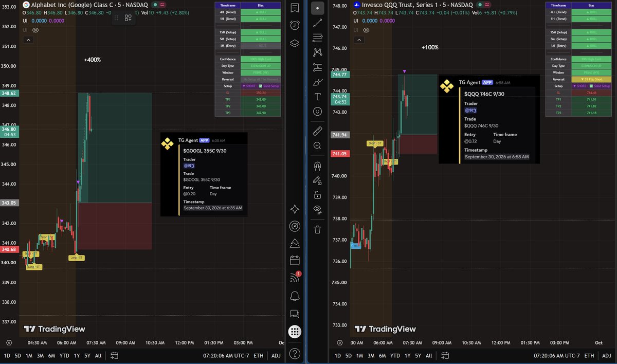The image size is (617, 364).
Task: Show hidden UI indicator on QQQ chart
Action: pyautogui.click(x=367, y=30)
